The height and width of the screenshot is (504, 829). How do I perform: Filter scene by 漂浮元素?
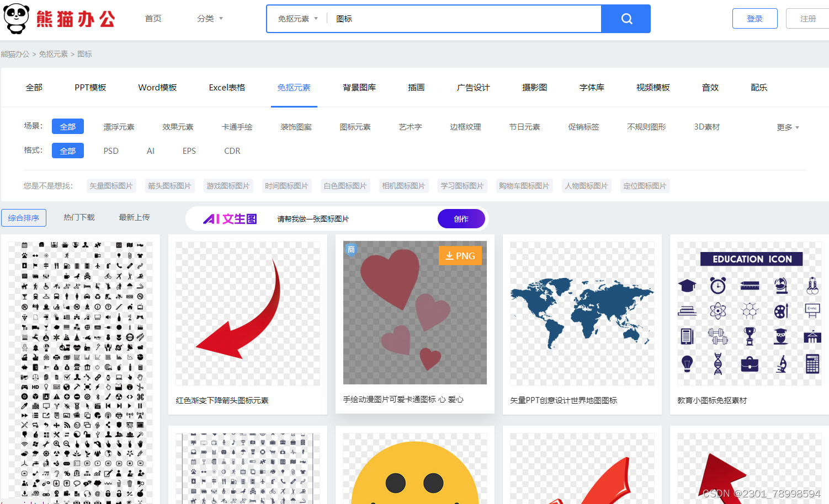[119, 127]
